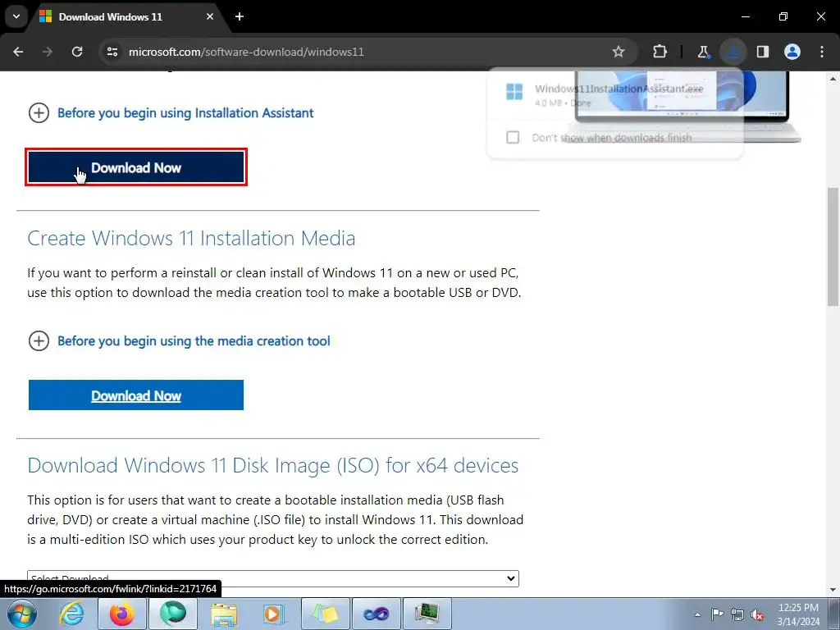Image resolution: width=840 pixels, height=630 pixels.
Task: Open the muted volume tray icon
Action: (x=757, y=614)
